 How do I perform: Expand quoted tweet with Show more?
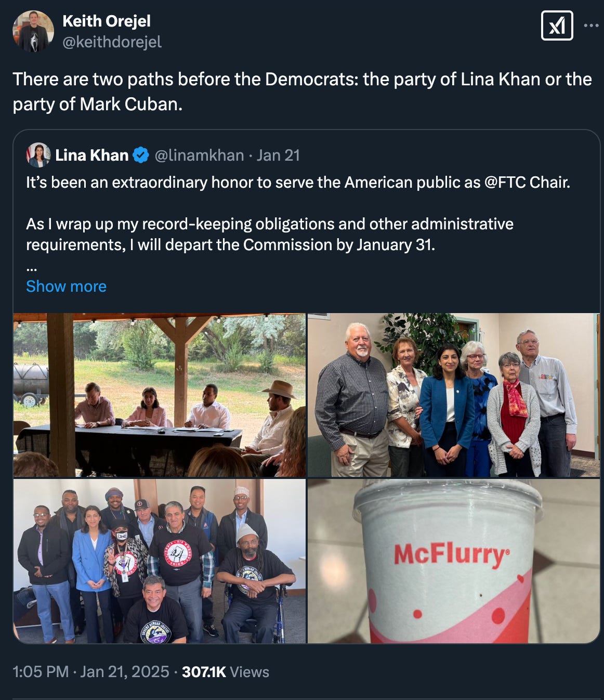point(66,286)
